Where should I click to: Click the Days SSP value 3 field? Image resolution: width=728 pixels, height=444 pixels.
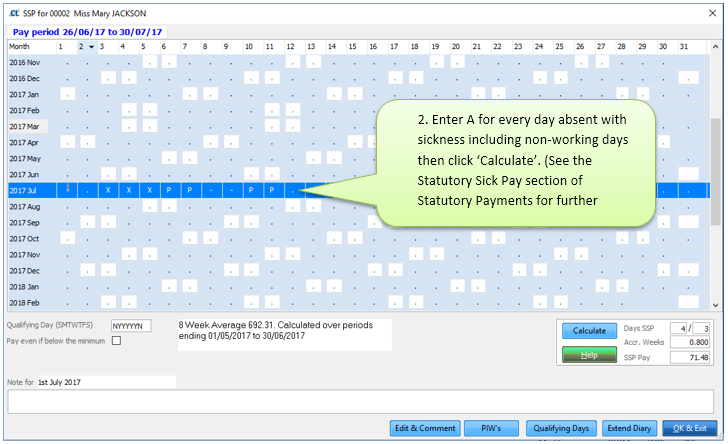tap(701, 328)
